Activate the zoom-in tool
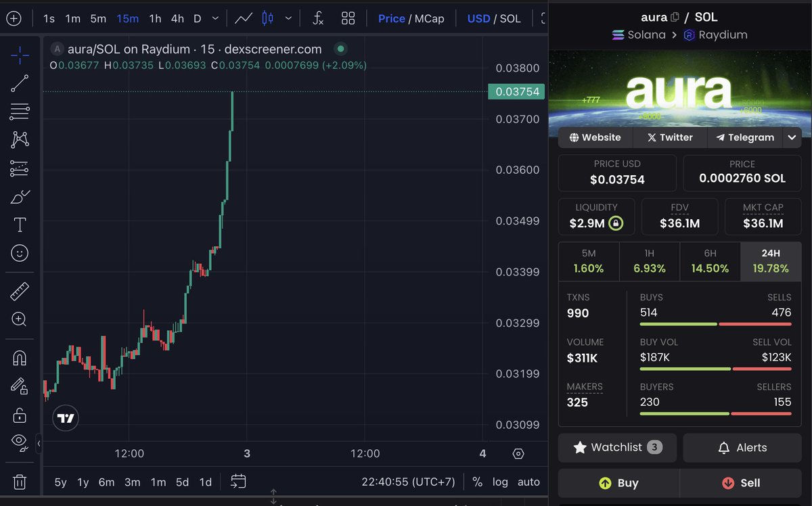 coord(20,319)
